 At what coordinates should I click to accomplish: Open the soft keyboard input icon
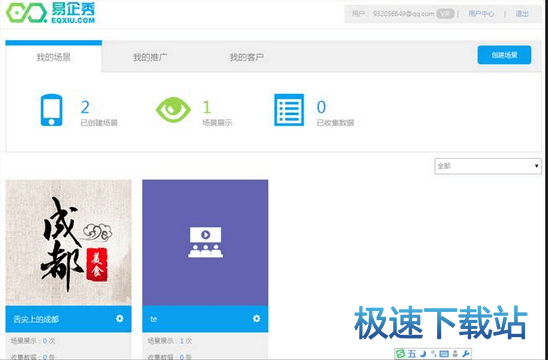click(x=444, y=354)
